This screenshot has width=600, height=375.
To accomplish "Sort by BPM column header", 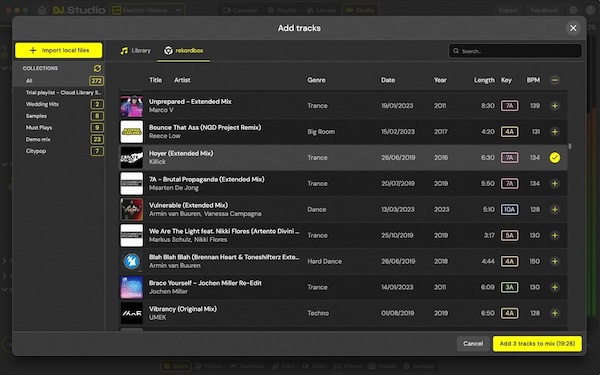I will coord(533,80).
